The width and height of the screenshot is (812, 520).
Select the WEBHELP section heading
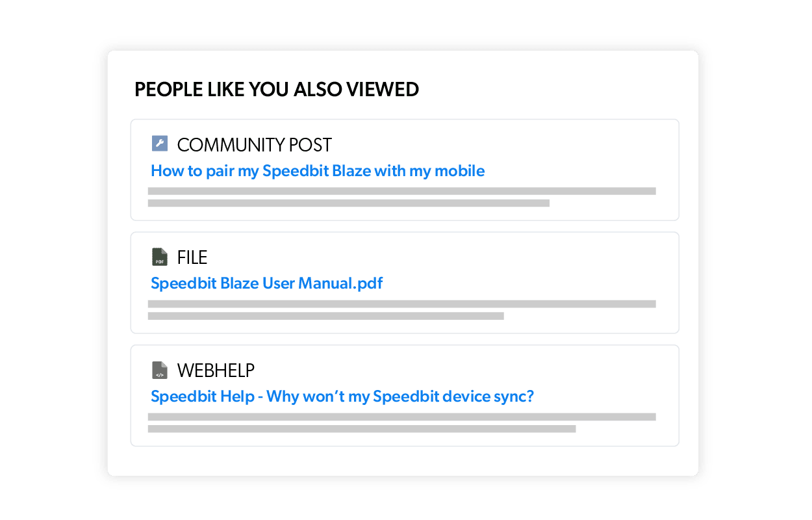(x=216, y=369)
